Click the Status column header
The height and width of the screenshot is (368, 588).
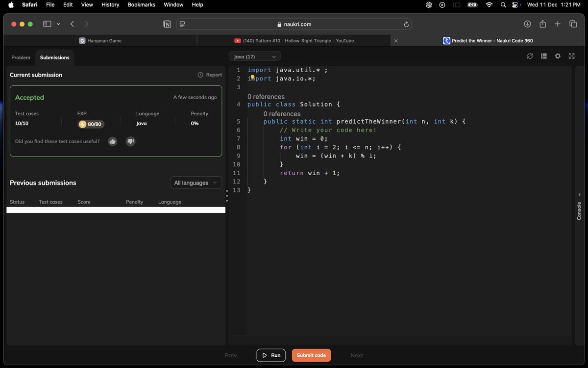click(x=17, y=202)
